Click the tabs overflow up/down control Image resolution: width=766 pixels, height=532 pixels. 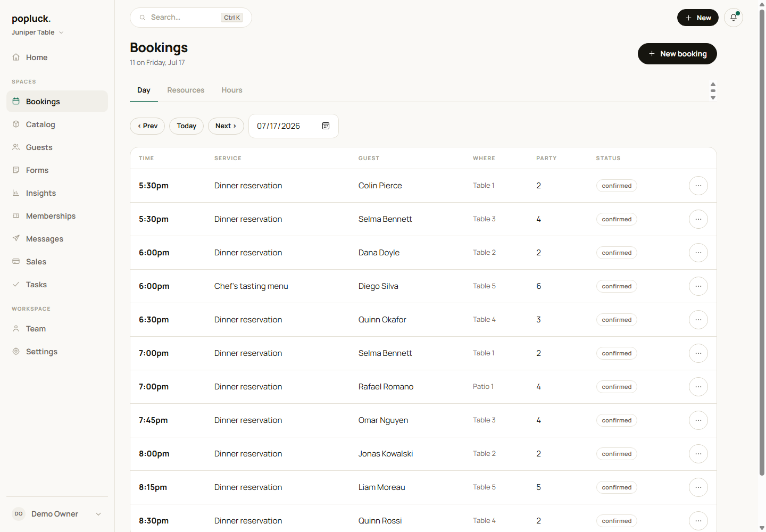pos(713,91)
